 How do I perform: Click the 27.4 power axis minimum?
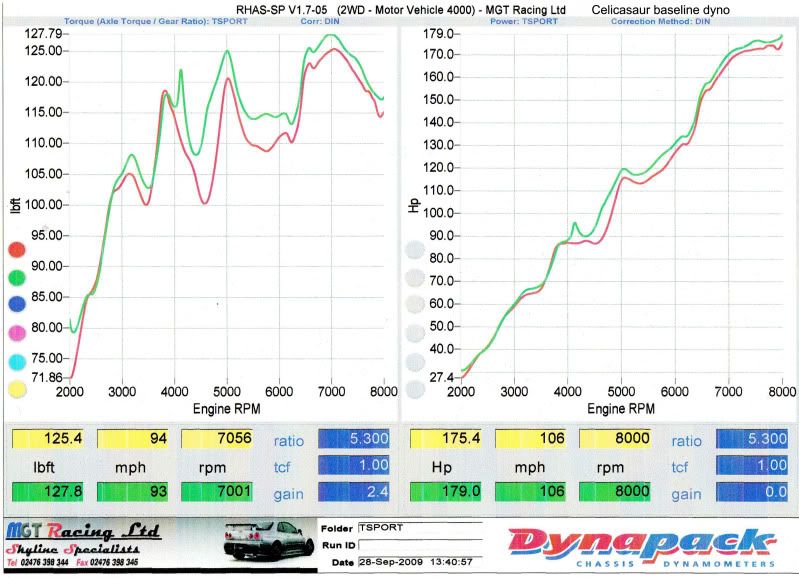(x=441, y=377)
